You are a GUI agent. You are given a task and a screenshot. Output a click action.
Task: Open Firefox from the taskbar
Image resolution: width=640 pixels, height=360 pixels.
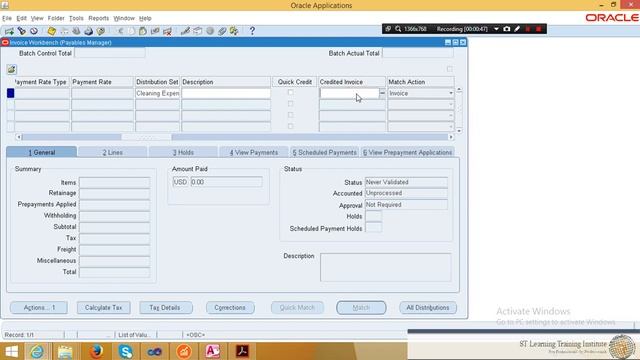pyautogui.click(x=96, y=351)
